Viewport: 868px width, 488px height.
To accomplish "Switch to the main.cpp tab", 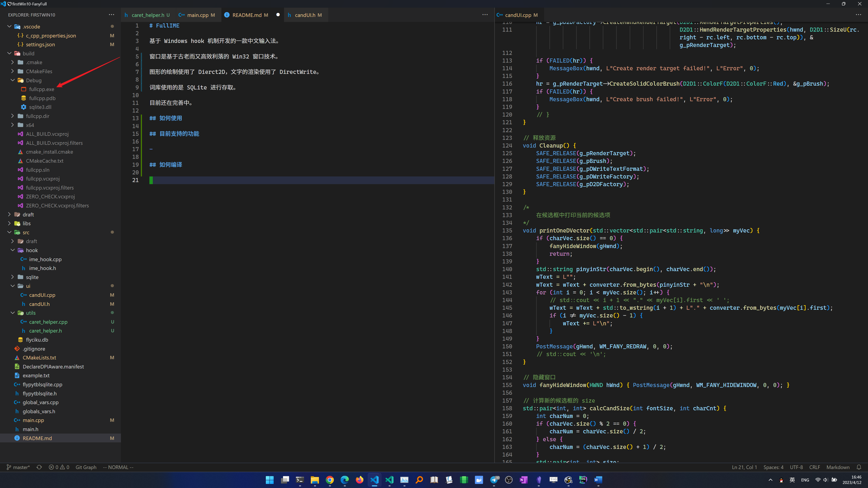I will pos(198,15).
